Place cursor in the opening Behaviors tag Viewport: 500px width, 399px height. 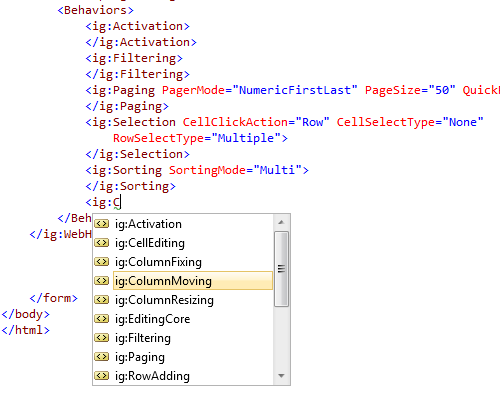click(95, 10)
